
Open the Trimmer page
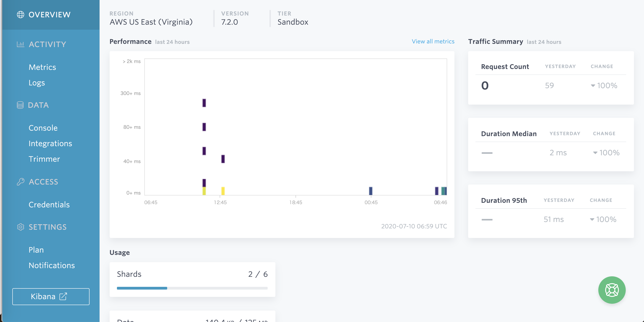(x=44, y=159)
